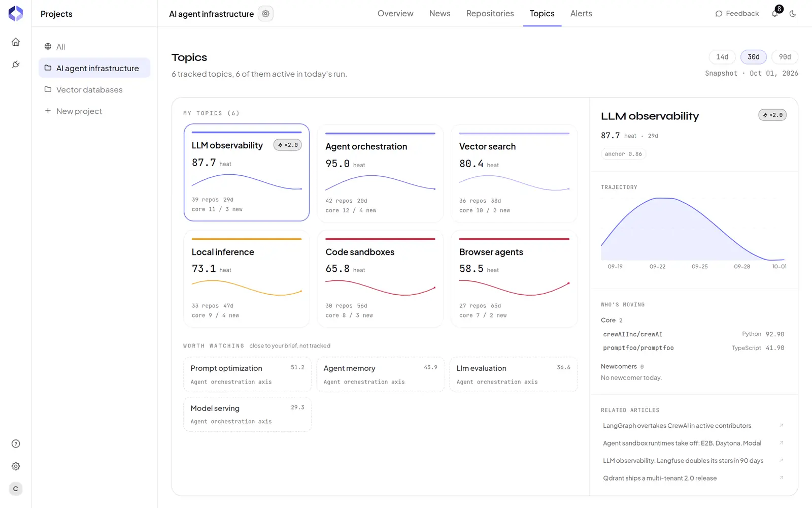This screenshot has width=812, height=508.
Task: Switch to the Repositories tab
Action: pos(490,14)
